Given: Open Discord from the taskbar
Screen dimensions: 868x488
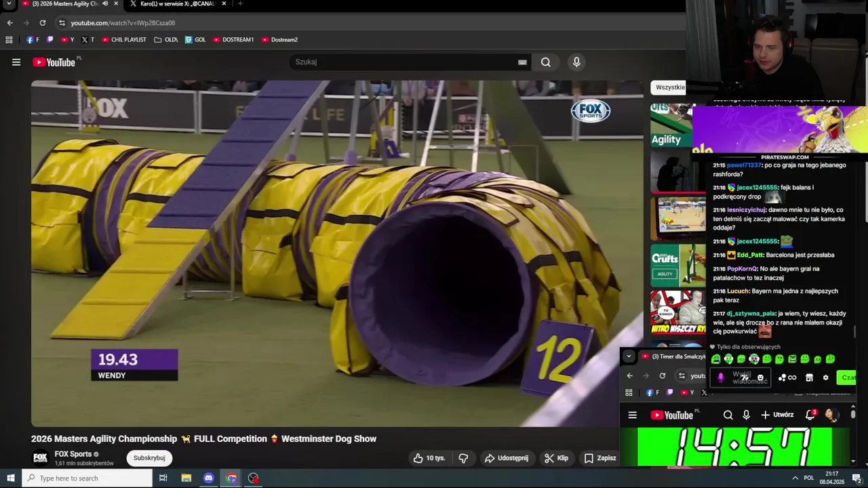Looking at the screenshot, I should (209, 479).
